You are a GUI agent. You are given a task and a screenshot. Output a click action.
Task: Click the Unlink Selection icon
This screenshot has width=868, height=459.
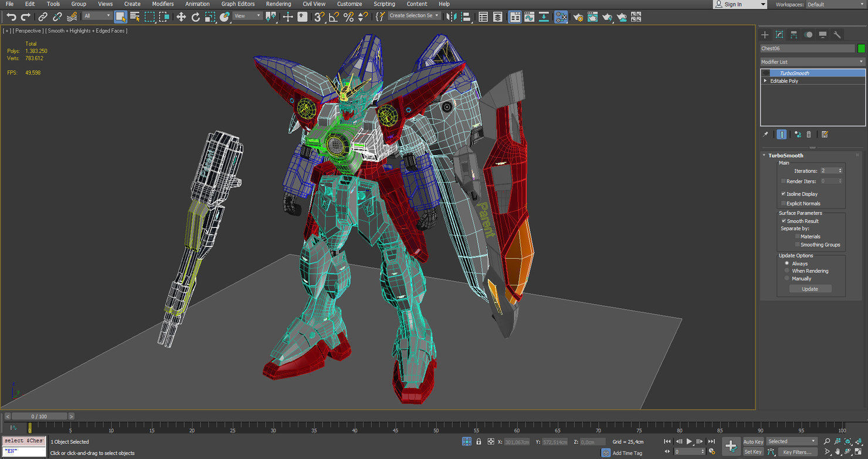(57, 17)
